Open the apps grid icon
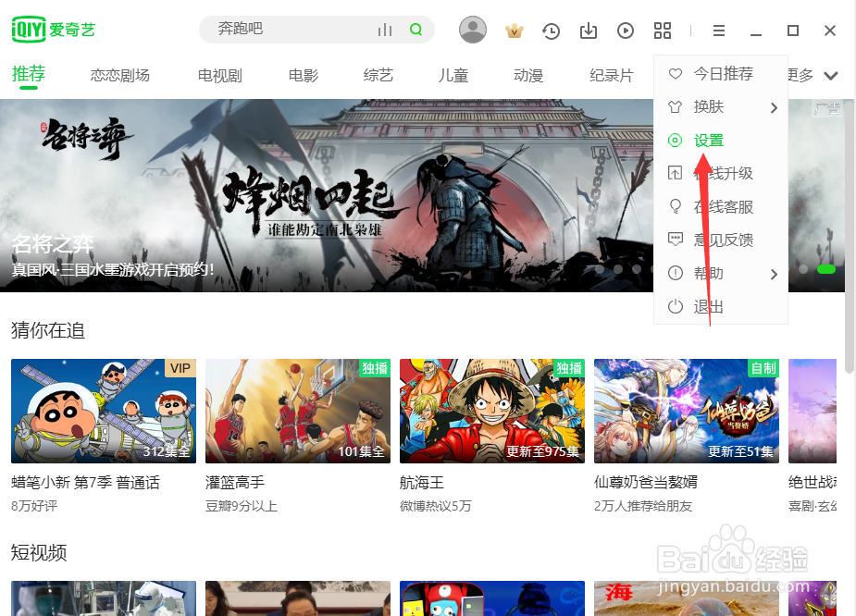Screen dimensions: 856x616 (x=663, y=31)
